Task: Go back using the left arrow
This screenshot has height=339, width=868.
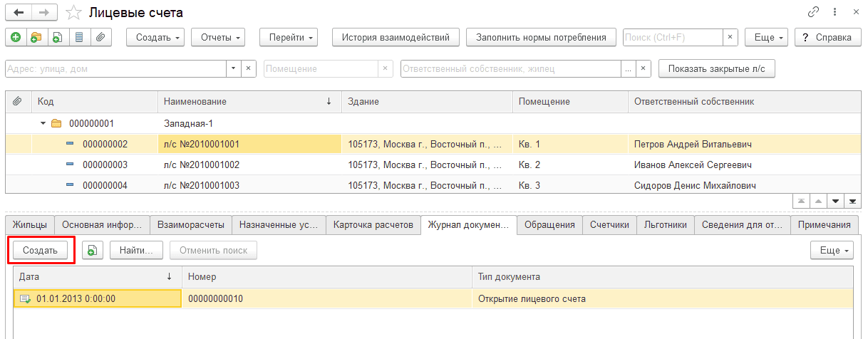Action: tap(18, 12)
